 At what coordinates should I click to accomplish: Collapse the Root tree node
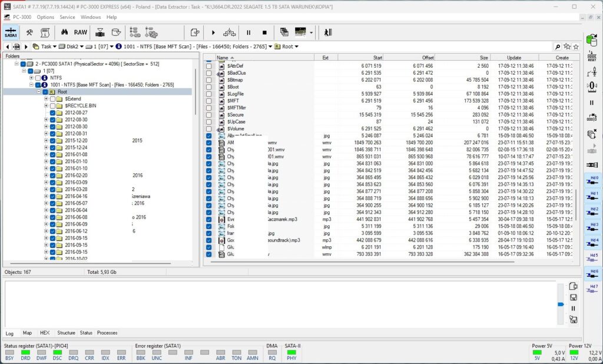39,92
